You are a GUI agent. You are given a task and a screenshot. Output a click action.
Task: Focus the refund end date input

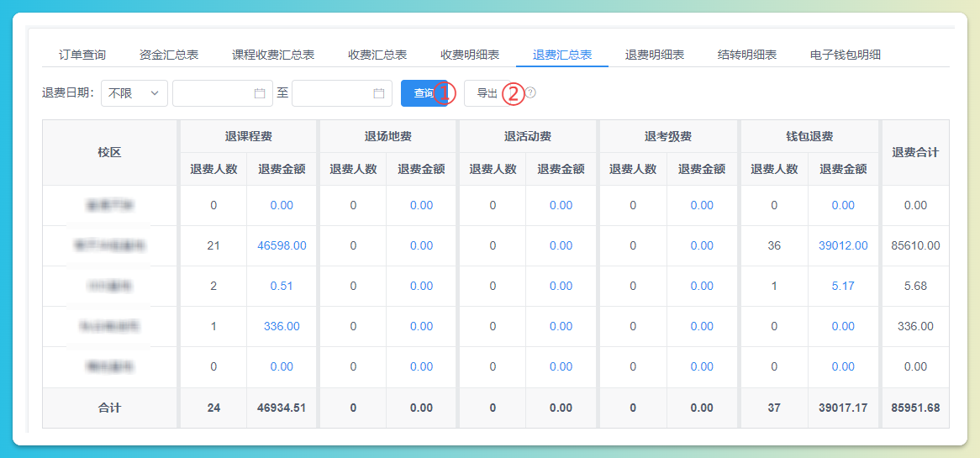[x=342, y=93]
